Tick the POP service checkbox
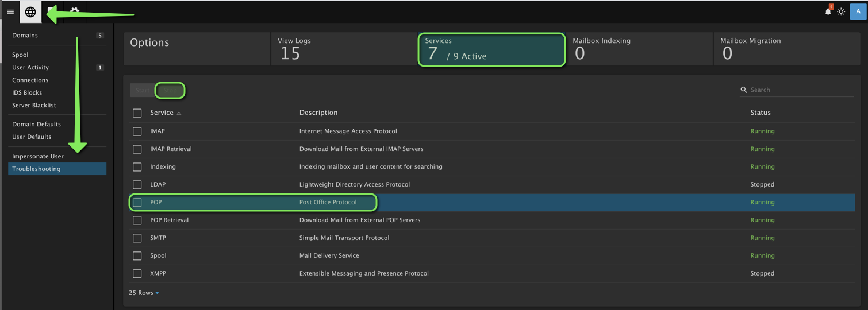 tap(137, 203)
